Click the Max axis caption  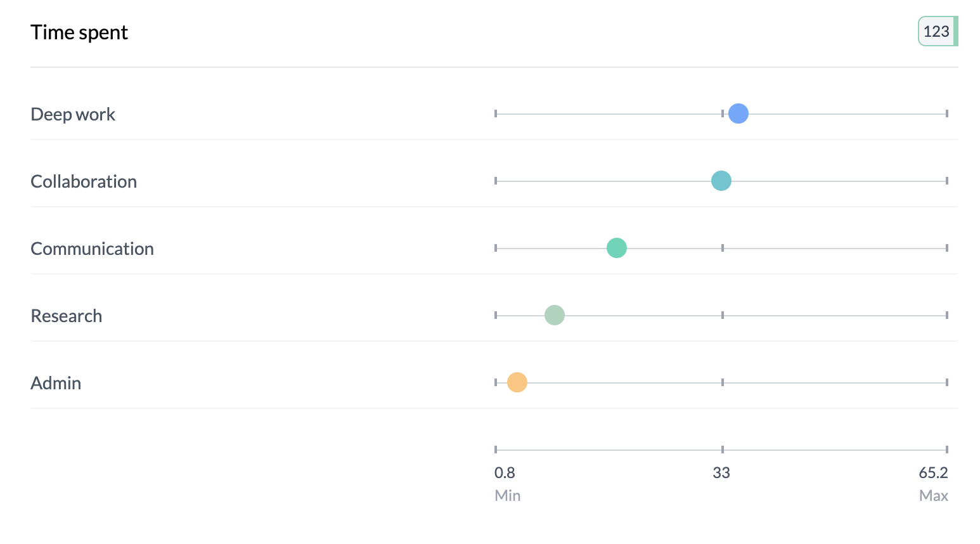click(933, 495)
